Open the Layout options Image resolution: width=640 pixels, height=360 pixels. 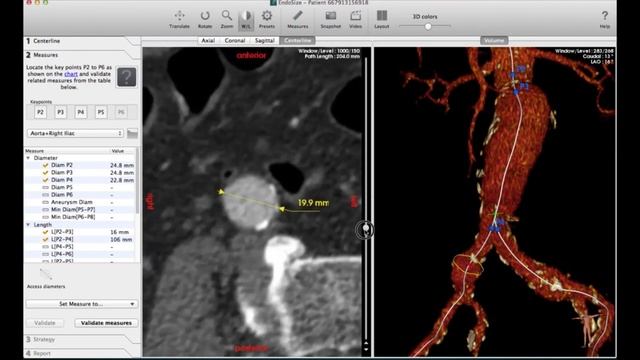tap(382, 19)
